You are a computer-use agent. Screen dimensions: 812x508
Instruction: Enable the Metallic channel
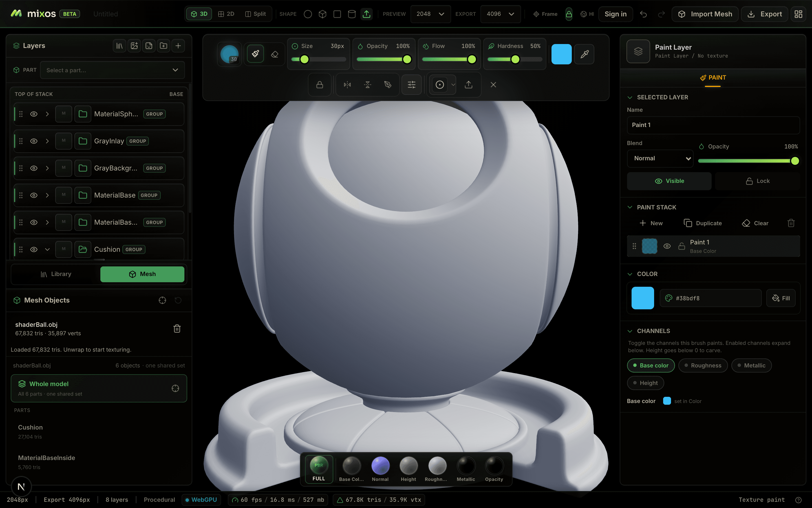point(751,365)
